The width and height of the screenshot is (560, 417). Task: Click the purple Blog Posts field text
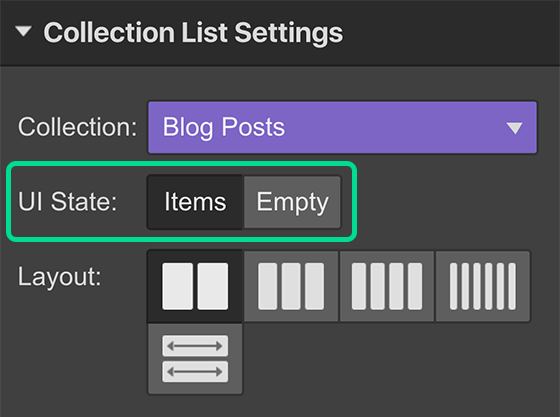224,127
